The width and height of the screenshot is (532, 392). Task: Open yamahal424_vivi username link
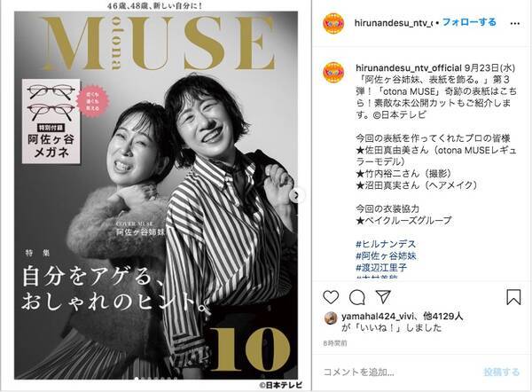[377, 317]
